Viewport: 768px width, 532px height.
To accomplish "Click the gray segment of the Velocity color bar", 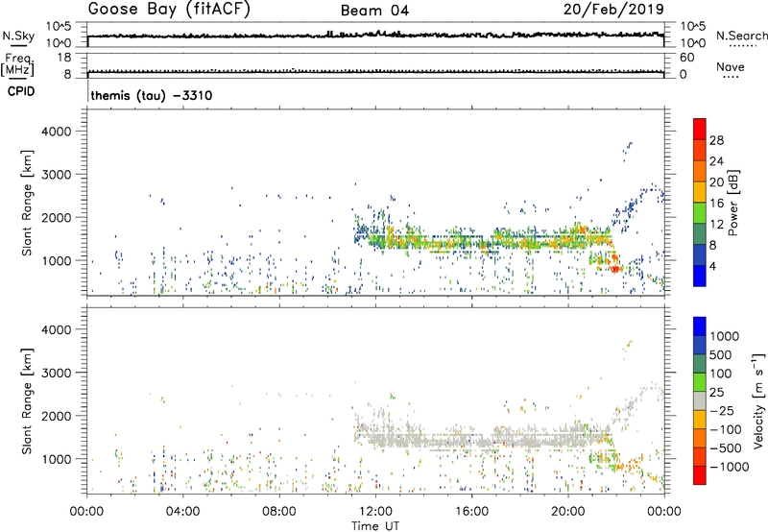I will click(x=700, y=401).
